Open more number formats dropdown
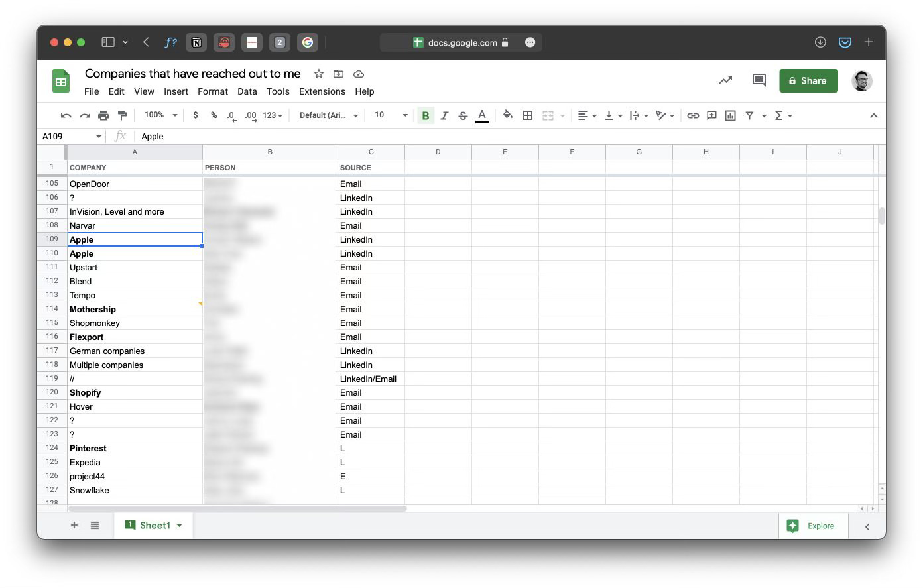 pos(273,115)
